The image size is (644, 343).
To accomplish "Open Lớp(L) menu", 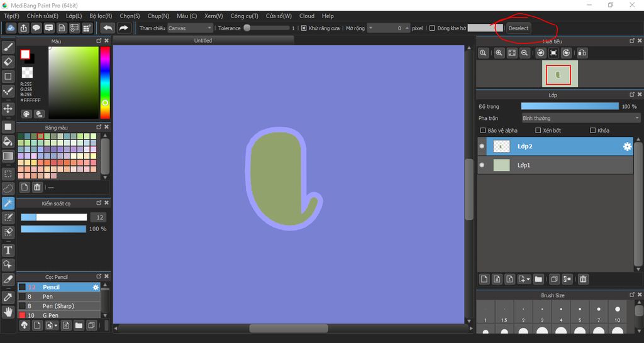I will (74, 16).
